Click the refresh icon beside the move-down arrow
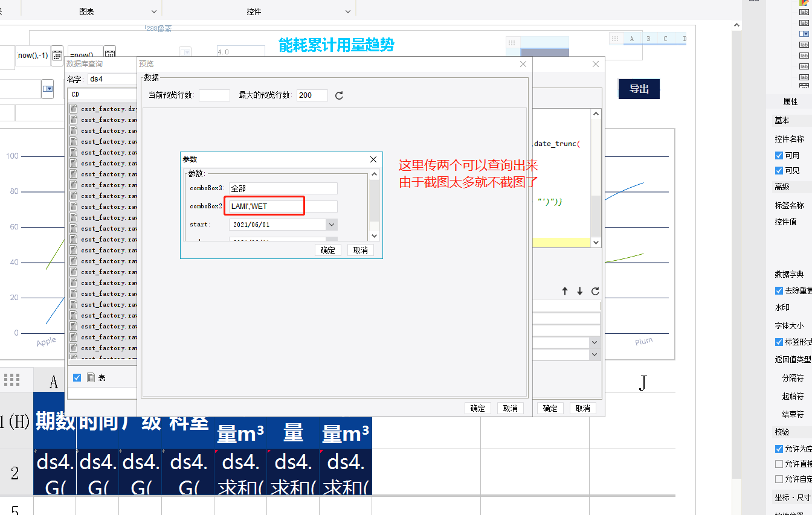The image size is (812, 515). tap(595, 291)
